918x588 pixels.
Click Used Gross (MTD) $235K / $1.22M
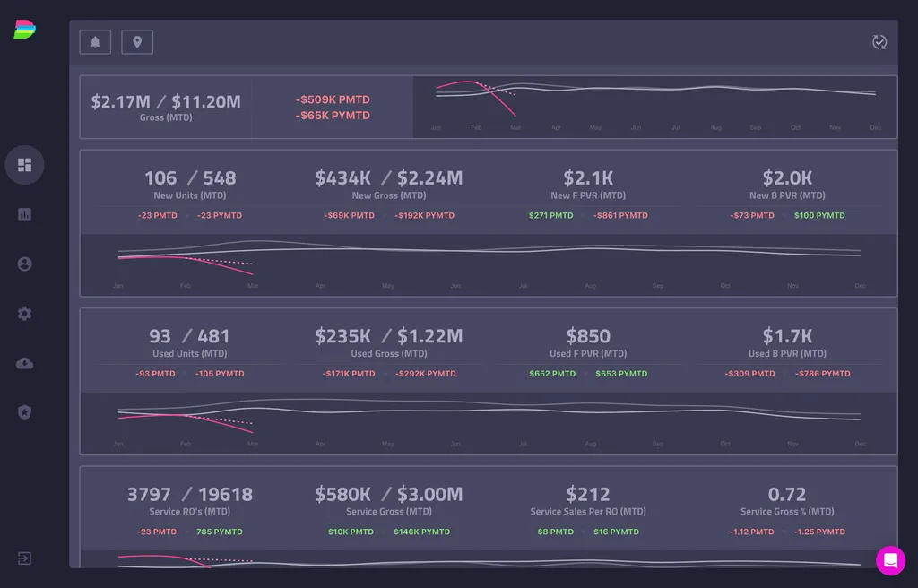389,335
